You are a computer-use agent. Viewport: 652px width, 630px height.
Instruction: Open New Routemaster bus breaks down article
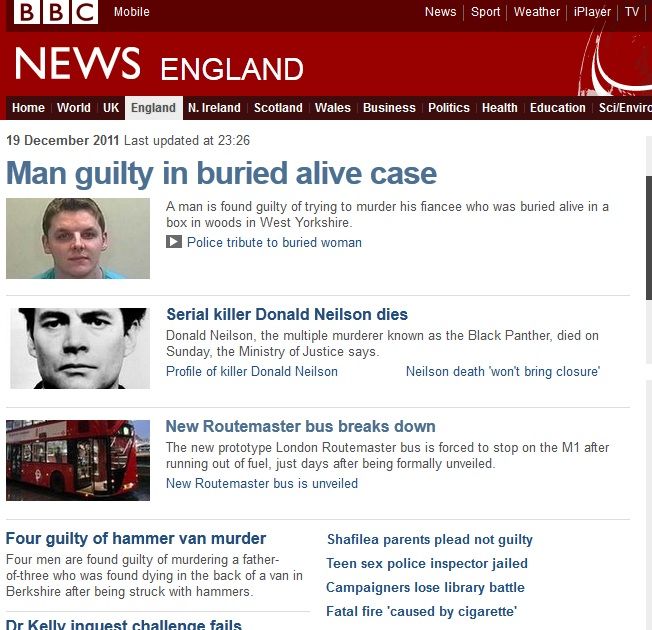pyautogui.click(x=301, y=426)
